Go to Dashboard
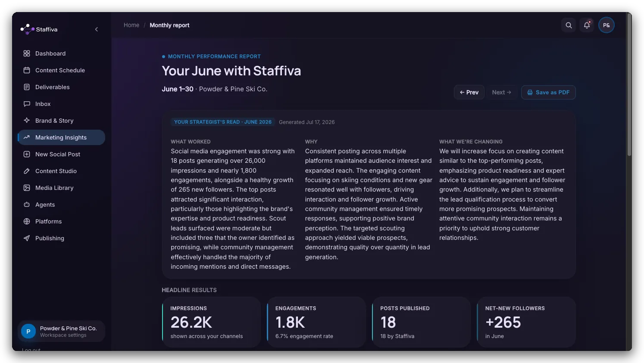 (x=61, y=53)
